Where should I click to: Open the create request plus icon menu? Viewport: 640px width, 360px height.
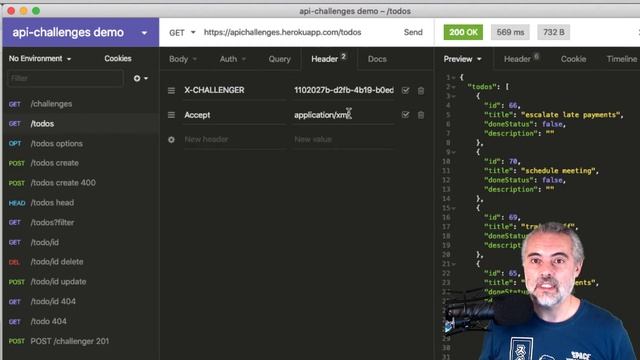point(140,78)
